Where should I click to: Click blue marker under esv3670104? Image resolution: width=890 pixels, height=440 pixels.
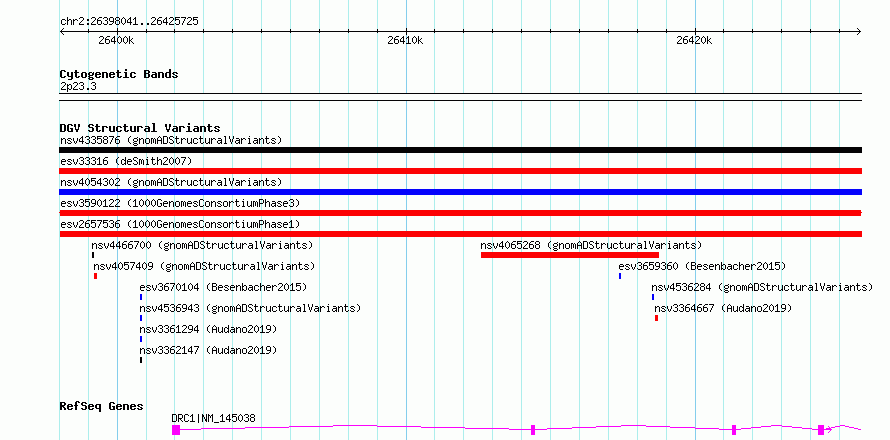click(x=141, y=297)
